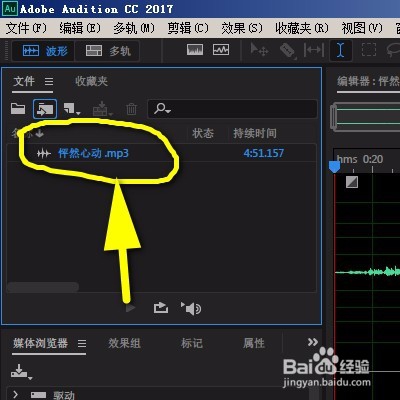
Task: Open the 文件(F) menu
Action: click(26, 28)
